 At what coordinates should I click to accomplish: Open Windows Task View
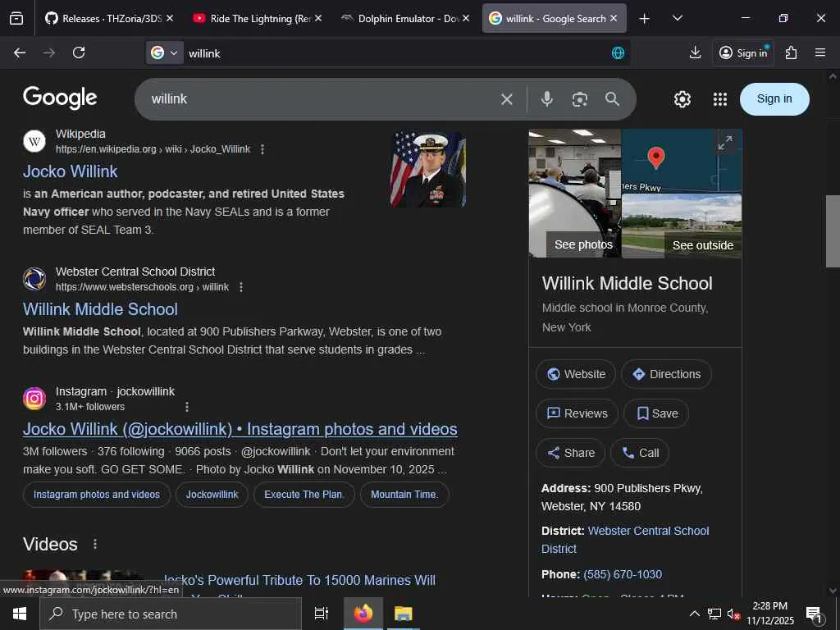322,614
